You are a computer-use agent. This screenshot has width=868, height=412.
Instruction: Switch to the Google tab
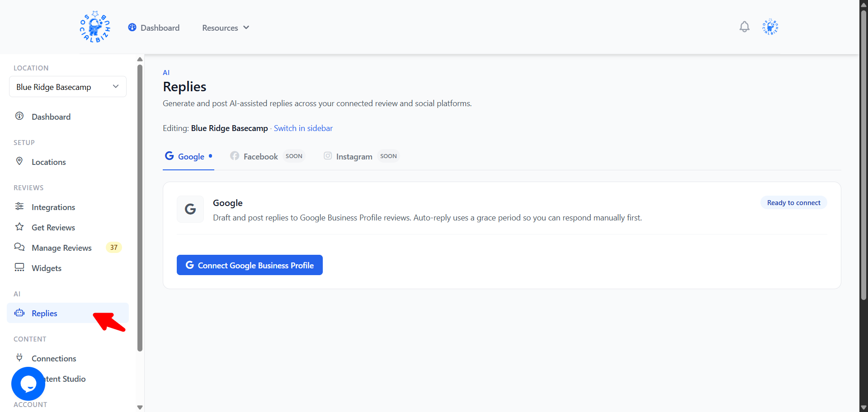pos(189,156)
